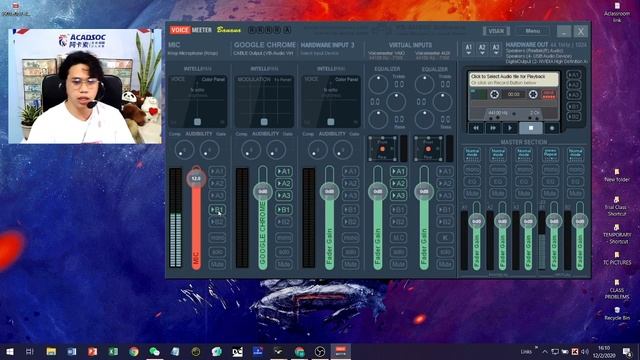The image size is (640, 360).
Task: Toggle A3 routing on GOOGLE CHROME strip
Action: (x=284, y=196)
